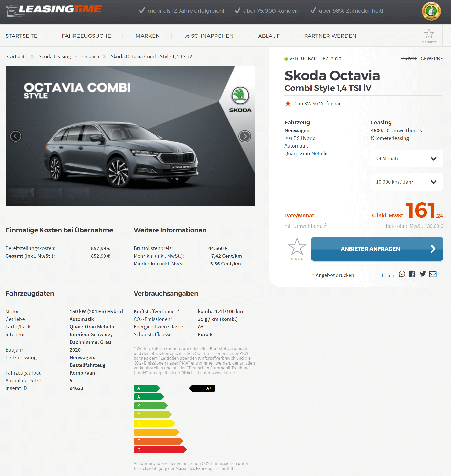
Task: Click 'Rate ohne MwSt. 139,00 €' text
Action: tap(414, 226)
